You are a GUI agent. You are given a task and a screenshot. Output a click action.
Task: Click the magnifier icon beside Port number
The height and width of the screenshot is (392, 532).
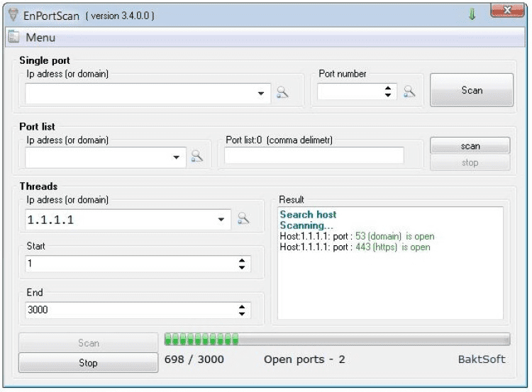409,91
